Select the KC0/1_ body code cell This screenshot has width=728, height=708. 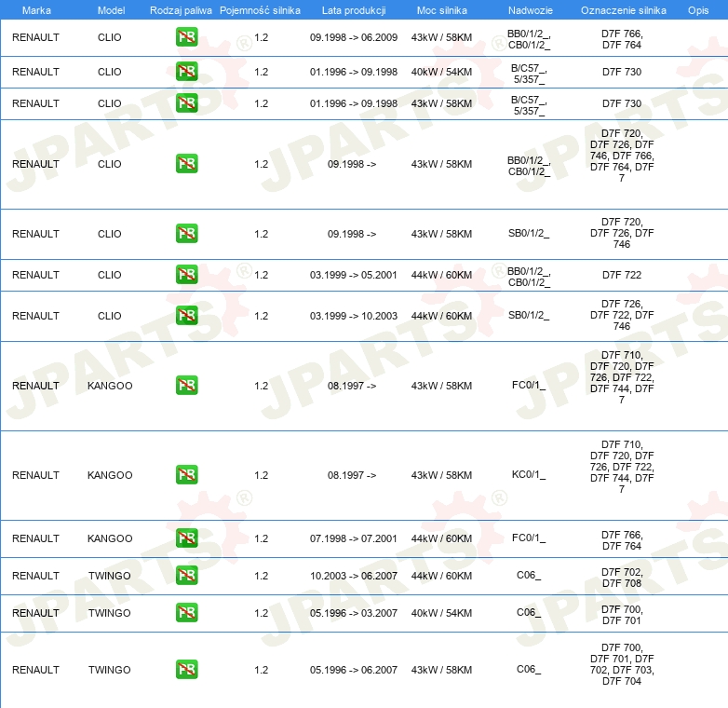point(529,474)
